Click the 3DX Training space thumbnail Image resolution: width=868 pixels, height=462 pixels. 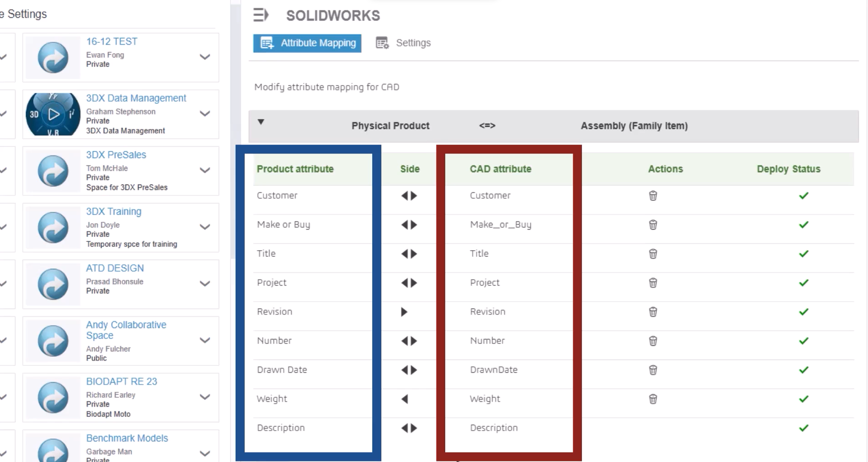click(53, 227)
